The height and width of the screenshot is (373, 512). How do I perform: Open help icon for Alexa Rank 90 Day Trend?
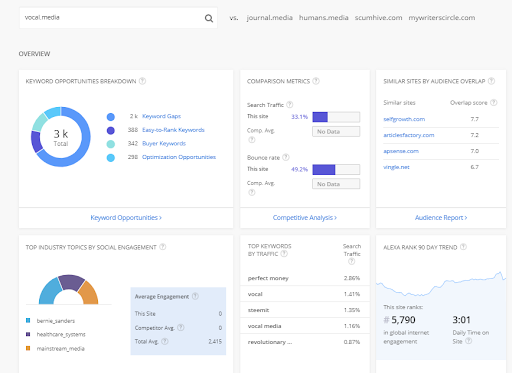pos(463,247)
